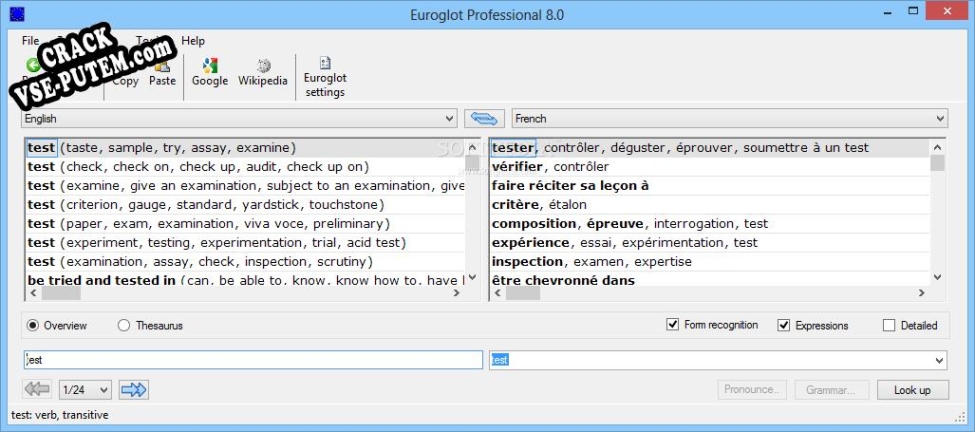The height and width of the screenshot is (432, 975).
Task: Click the Paste toolbar icon
Action: click(162, 72)
